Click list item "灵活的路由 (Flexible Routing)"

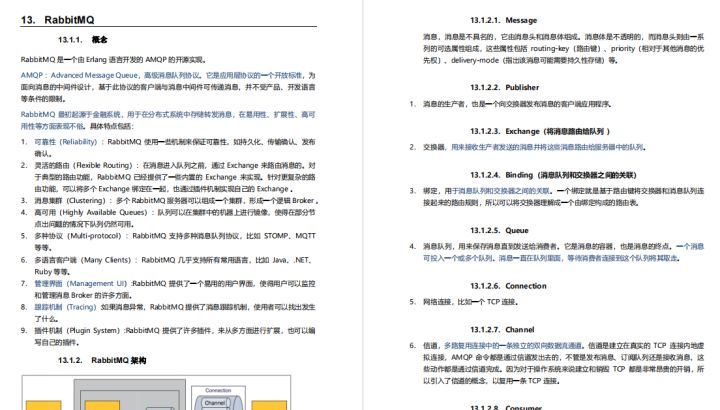pos(84,165)
